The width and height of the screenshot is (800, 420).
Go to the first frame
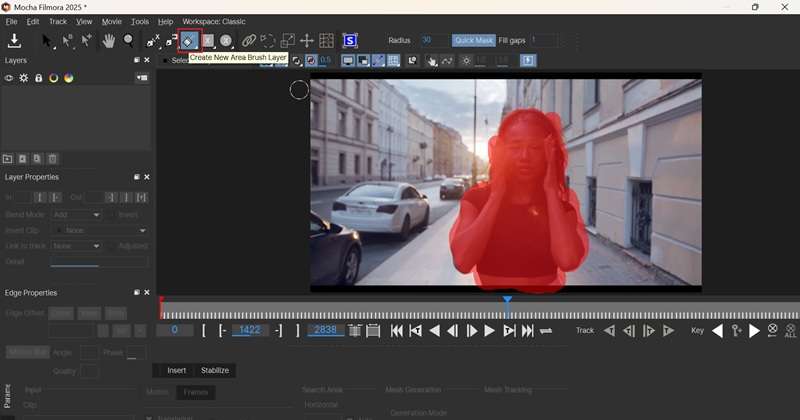(x=396, y=331)
